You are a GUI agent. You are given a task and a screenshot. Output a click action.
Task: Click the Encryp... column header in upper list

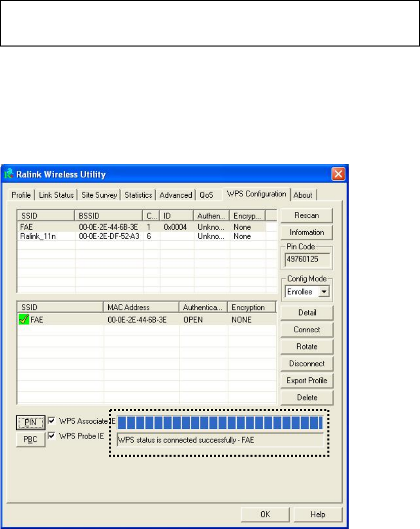point(247,215)
